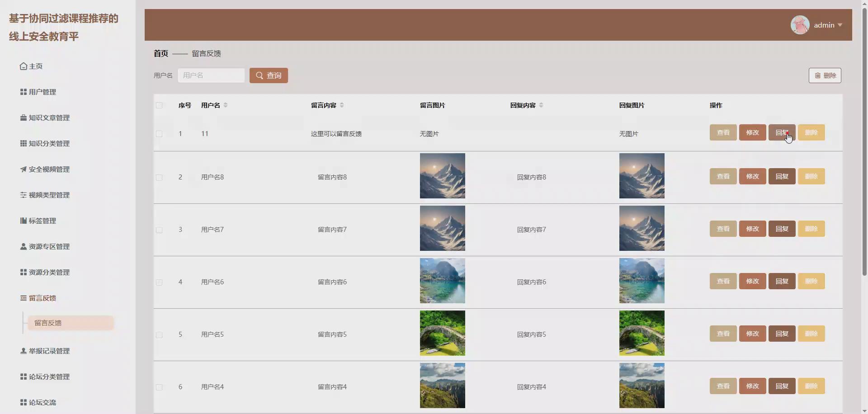
Task: Select the checkbox beside 用户名5
Action: (159, 334)
